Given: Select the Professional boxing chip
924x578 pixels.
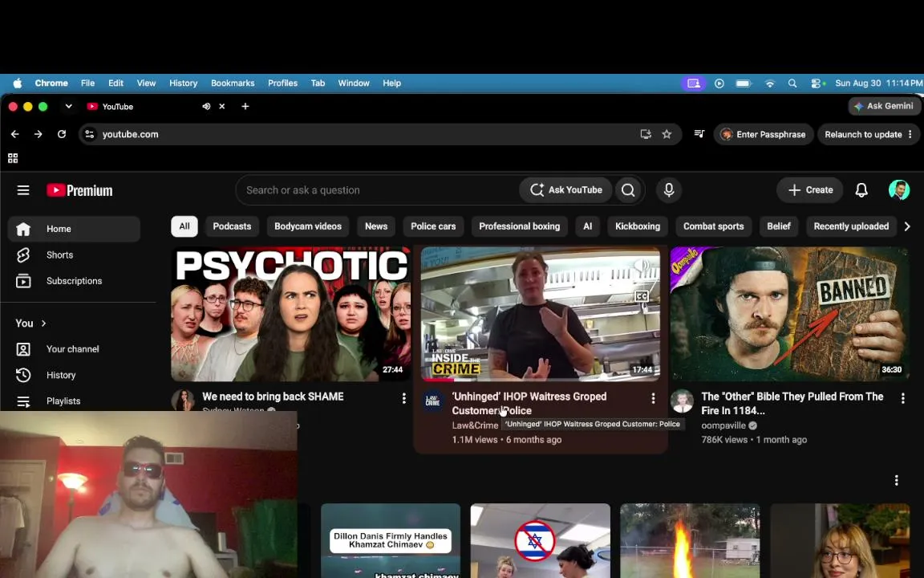Looking at the screenshot, I should tap(519, 226).
